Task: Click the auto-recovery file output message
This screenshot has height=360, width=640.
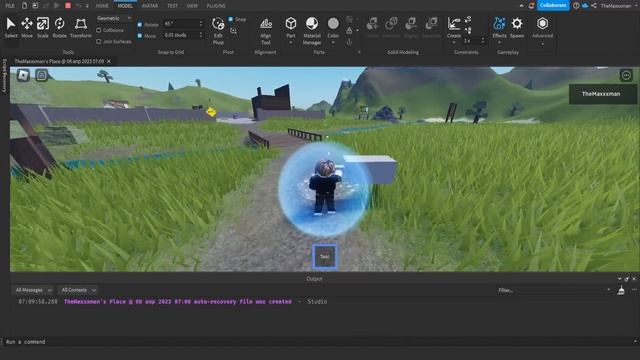Action: pyautogui.click(x=178, y=302)
